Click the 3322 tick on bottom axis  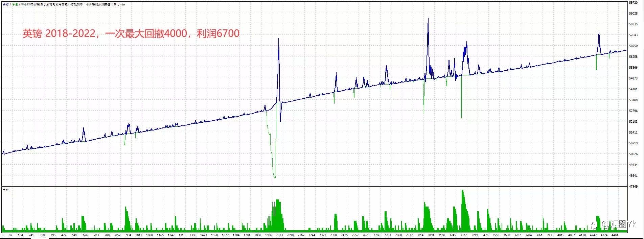click(x=463, y=235)
